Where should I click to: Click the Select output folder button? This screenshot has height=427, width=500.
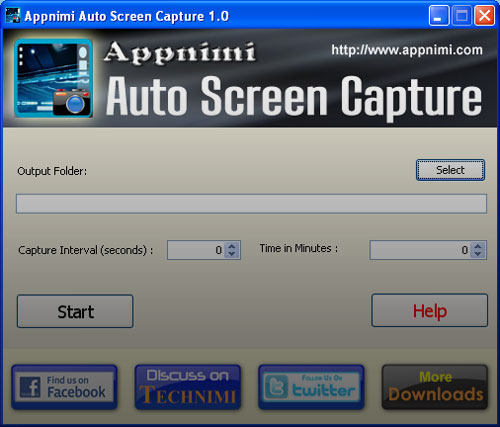[x=450, y=170]
